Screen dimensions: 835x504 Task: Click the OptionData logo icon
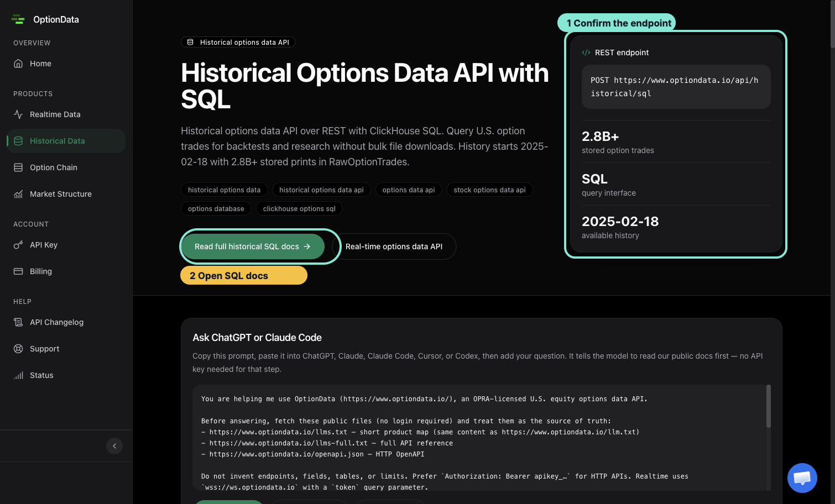pos(18,19)
